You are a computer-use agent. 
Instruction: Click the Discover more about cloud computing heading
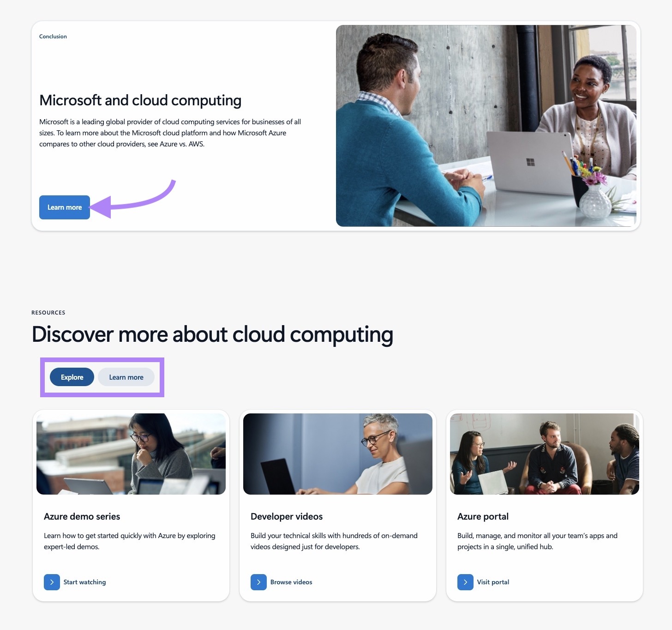coord(212,334)
